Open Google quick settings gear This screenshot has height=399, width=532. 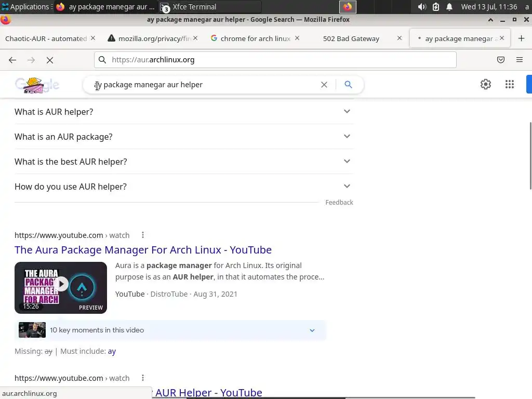[x=486, y=84]
